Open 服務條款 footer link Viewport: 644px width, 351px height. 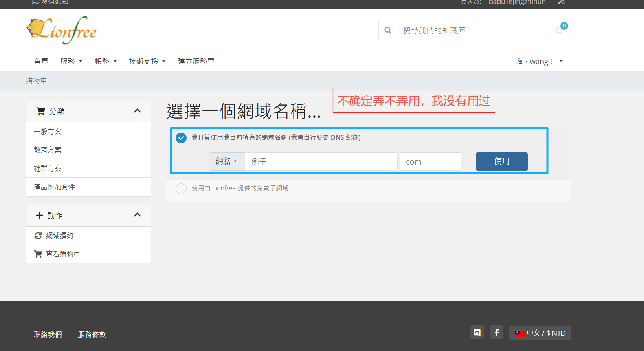tap(92, 335)
